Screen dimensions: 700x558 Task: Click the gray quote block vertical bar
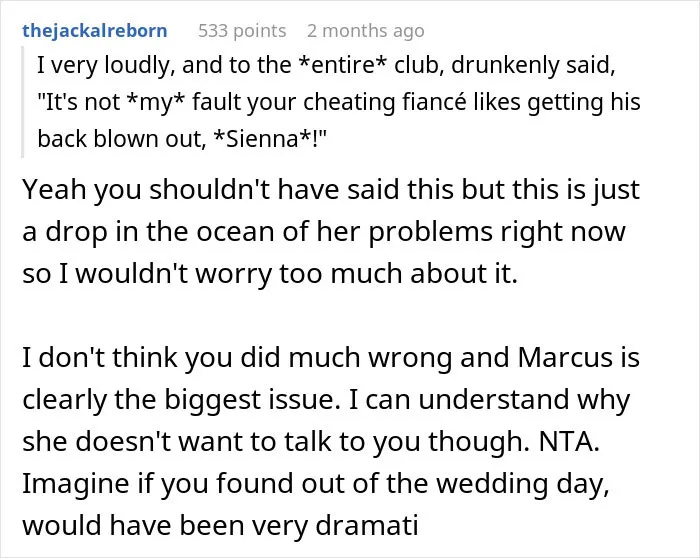coord(22,102)
